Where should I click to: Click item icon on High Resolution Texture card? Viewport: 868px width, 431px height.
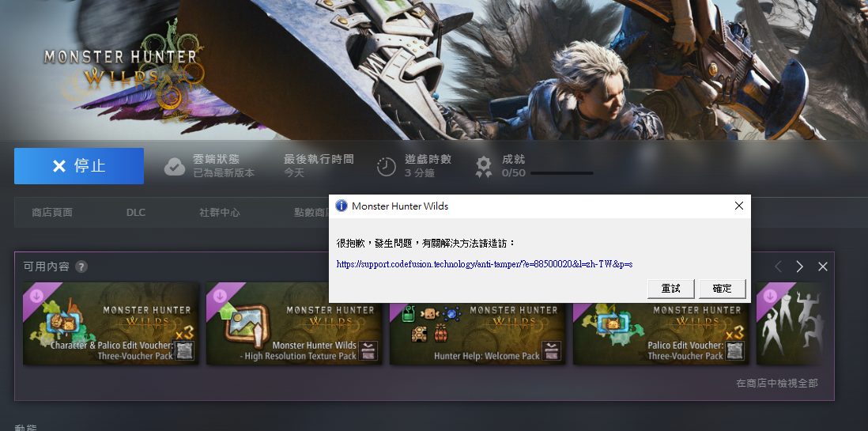click(368, 350)
